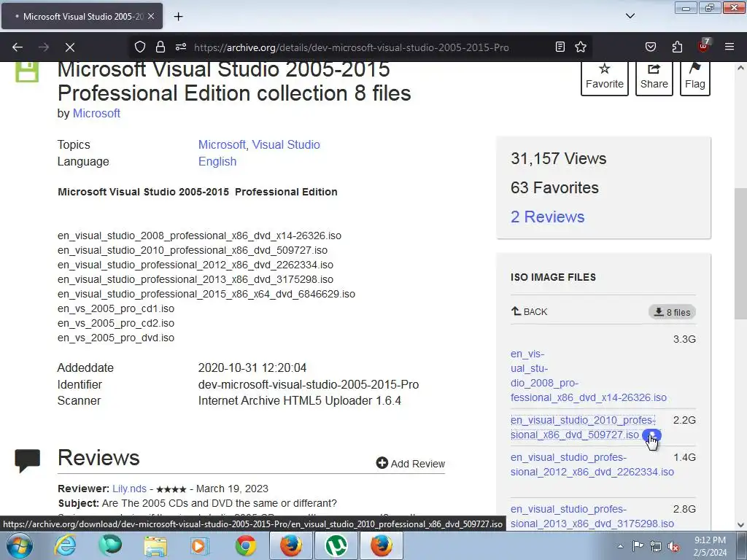Download all 8 files button
Screen dimensions: 747x560
pyautogui.click(x=672, y=312)
